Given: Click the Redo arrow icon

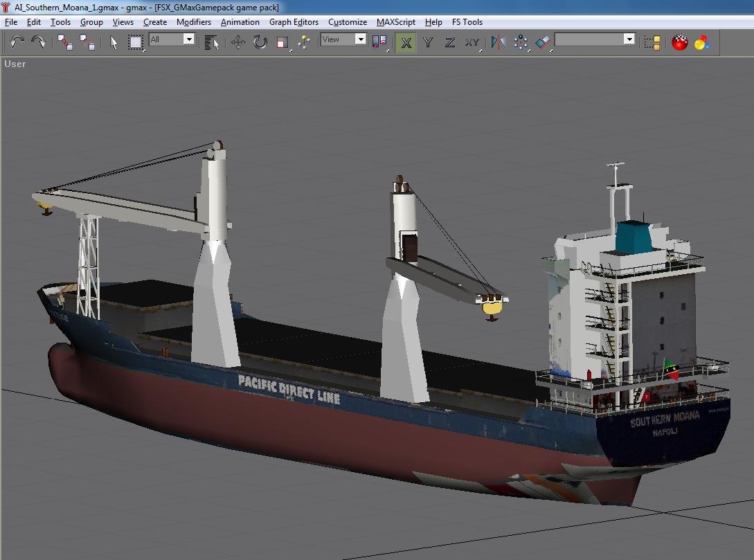Looking at the screenshot, I should coord(39,42).
